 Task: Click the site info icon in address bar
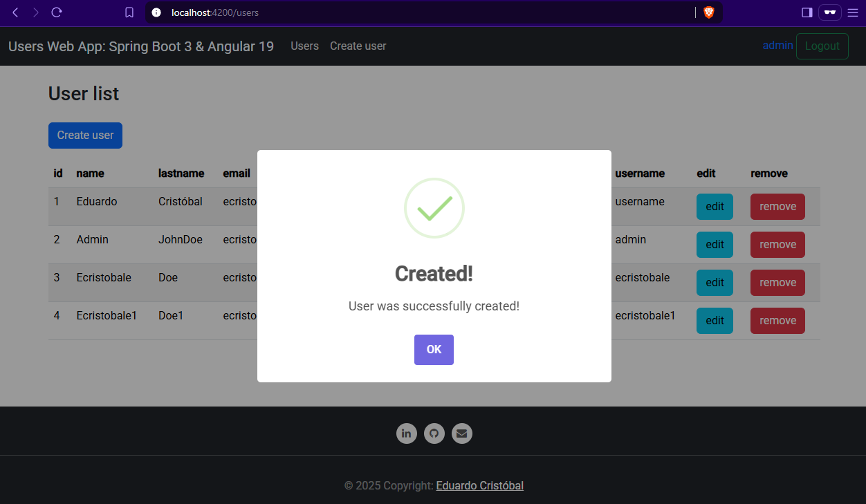tap(156, 12)
